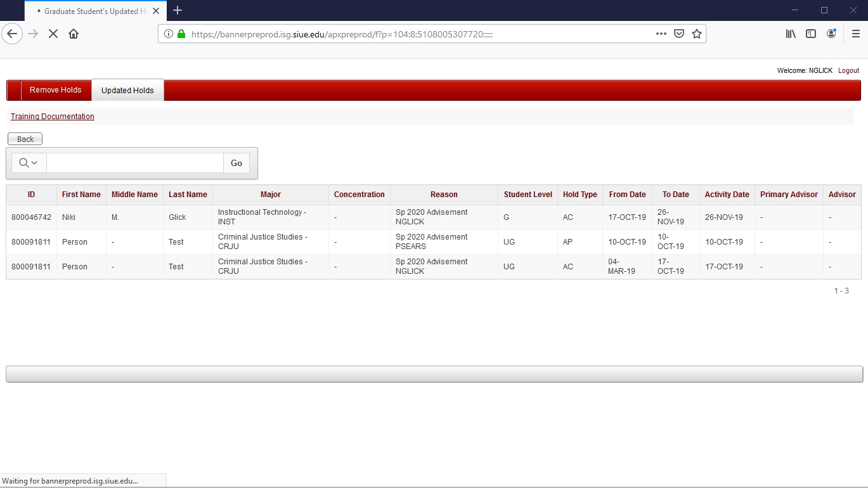
Task: Expand the search column selector dropdown
Action: [29, 163]
